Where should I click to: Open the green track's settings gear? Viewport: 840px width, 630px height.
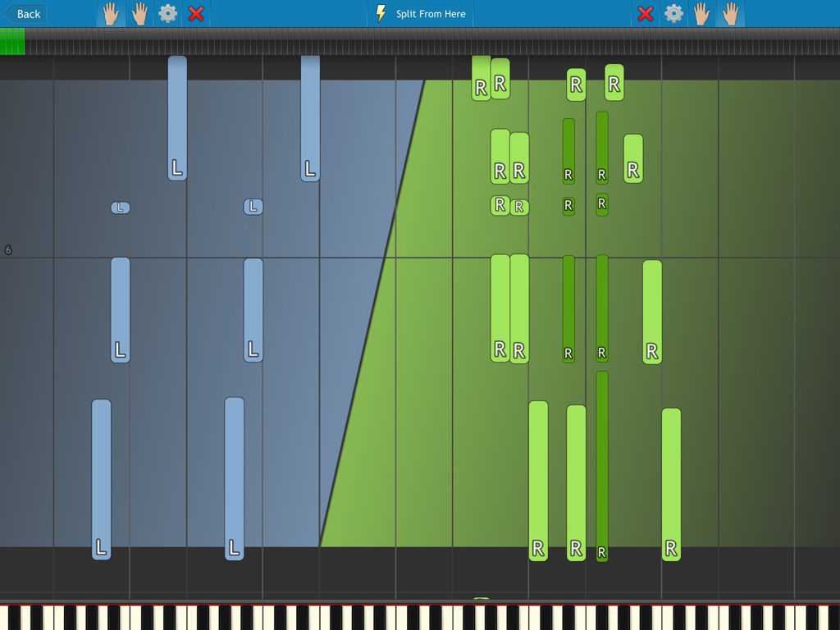pos(673,13)
